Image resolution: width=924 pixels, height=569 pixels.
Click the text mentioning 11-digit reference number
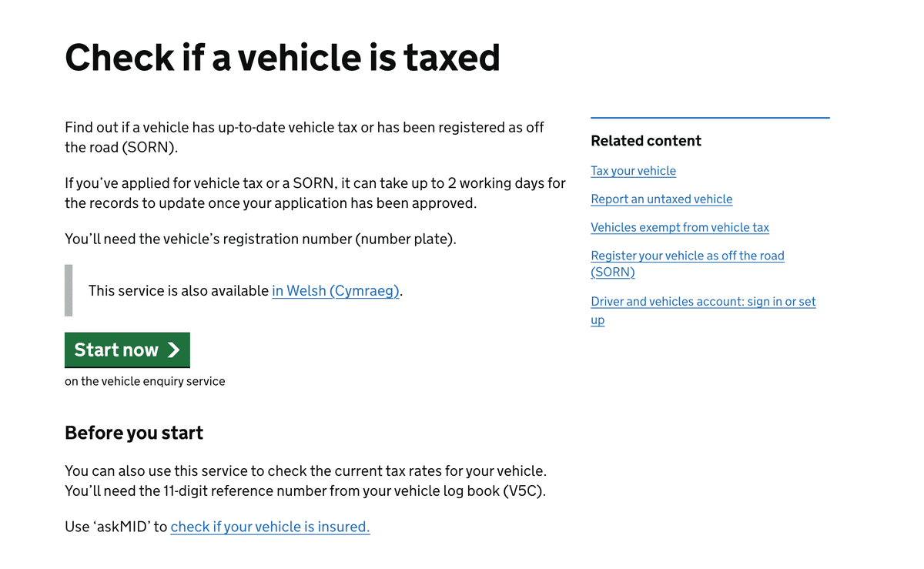[x=305, y=490]
